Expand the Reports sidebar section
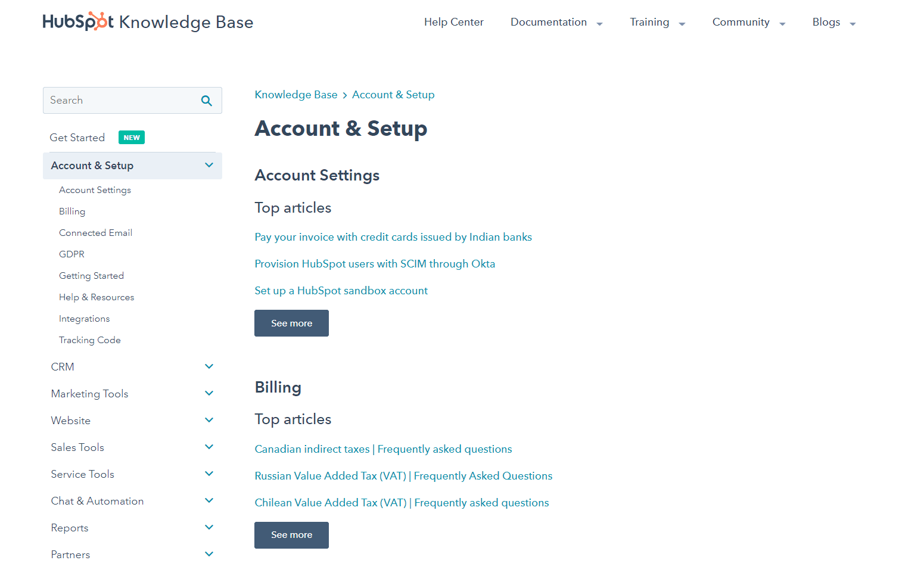The image size is (924, 582). [x=209, y=527]
